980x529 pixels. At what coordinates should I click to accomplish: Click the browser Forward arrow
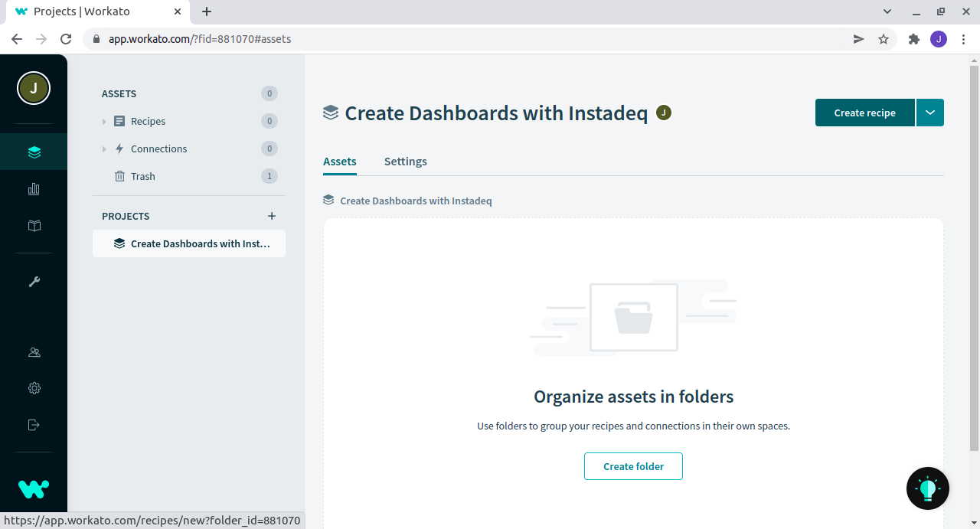[41, 39]
